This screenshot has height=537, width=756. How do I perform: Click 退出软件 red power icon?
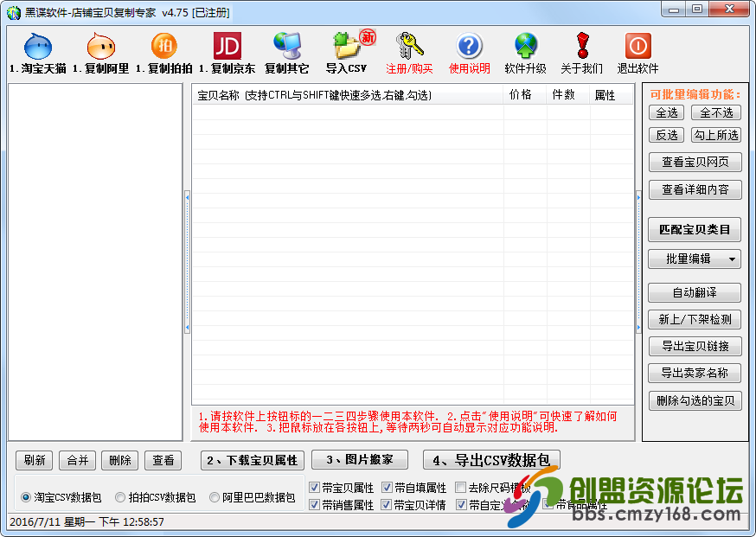point(637,46)
